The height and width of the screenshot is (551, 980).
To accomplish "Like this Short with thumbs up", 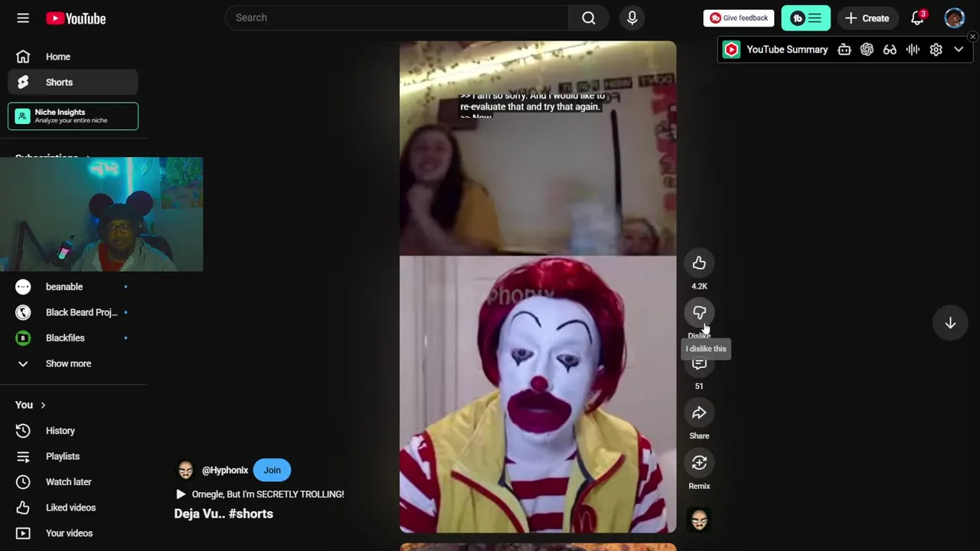I will click(x=699, y=263).
